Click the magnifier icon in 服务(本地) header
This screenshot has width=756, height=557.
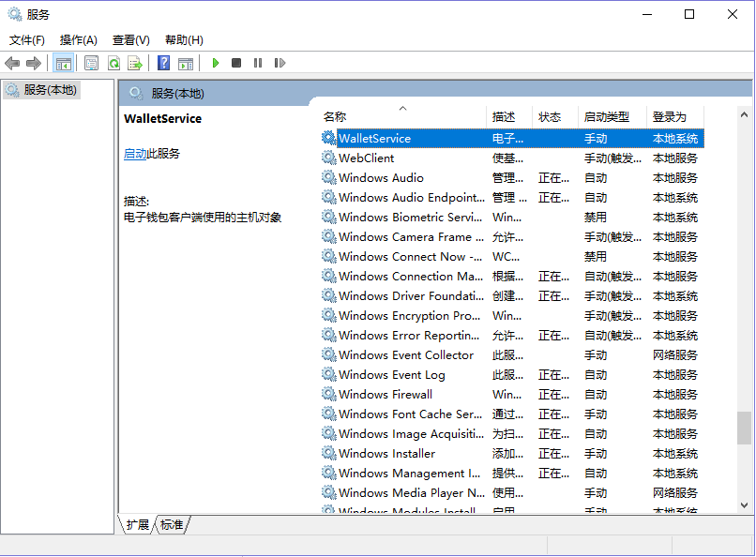136,93
